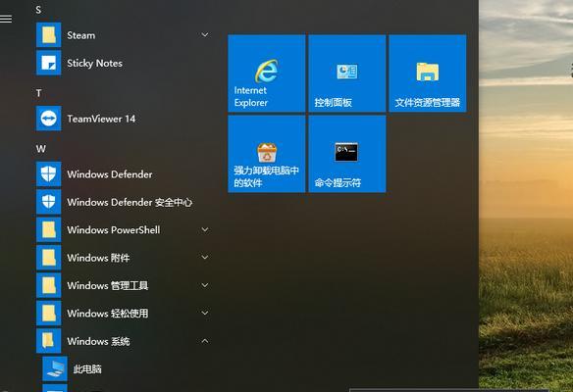Jump via the W letter header
The height and width of the screenshot is (392, 573).
pyautogui.click(x=41, y=149)
